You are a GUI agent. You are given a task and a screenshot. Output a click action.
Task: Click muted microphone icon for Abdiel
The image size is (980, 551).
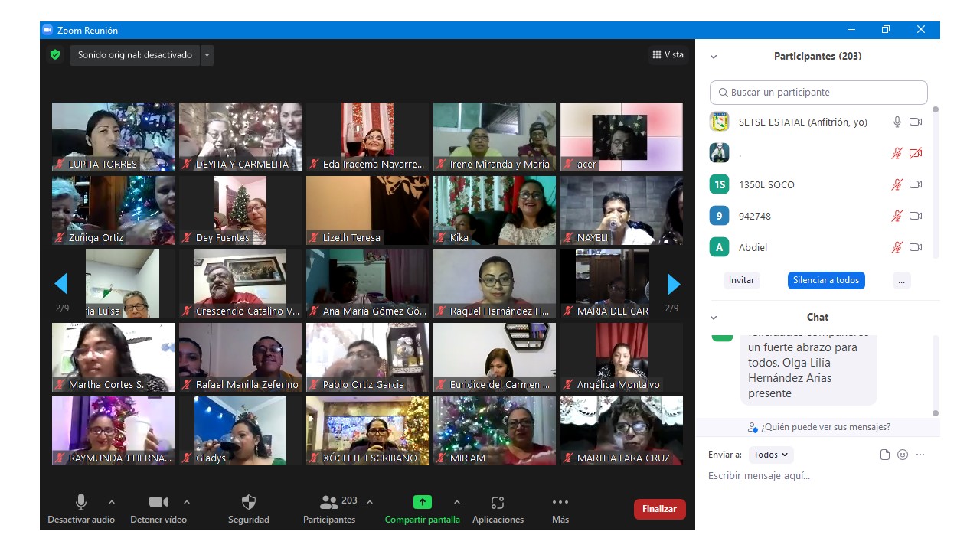pyautogui.click(x=897, y=247)
